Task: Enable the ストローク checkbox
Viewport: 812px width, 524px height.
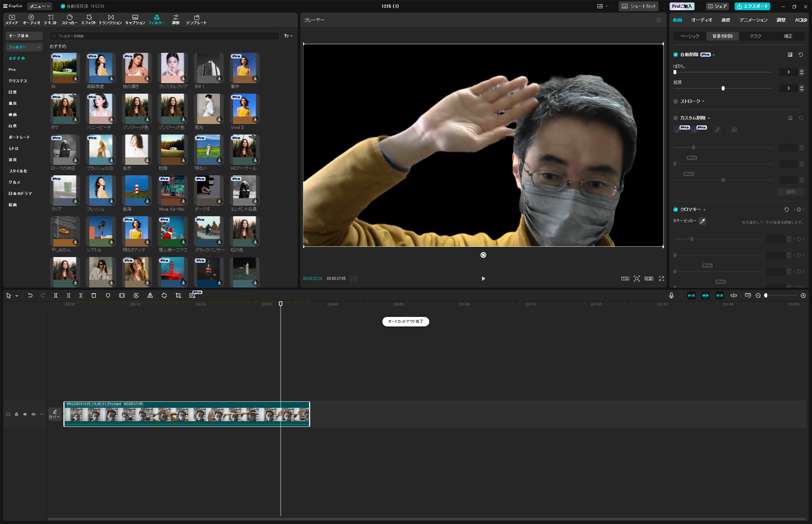Action: 676,101
